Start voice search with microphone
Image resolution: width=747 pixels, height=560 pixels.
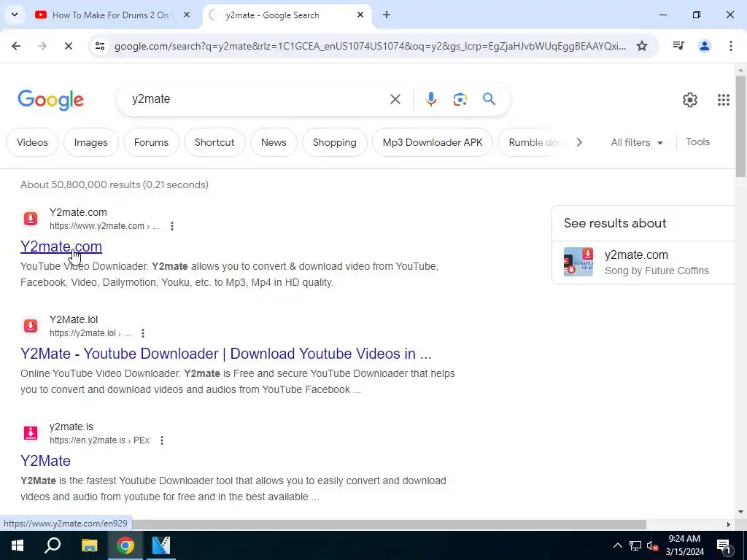pyautogui.click(x=430, y=99)
